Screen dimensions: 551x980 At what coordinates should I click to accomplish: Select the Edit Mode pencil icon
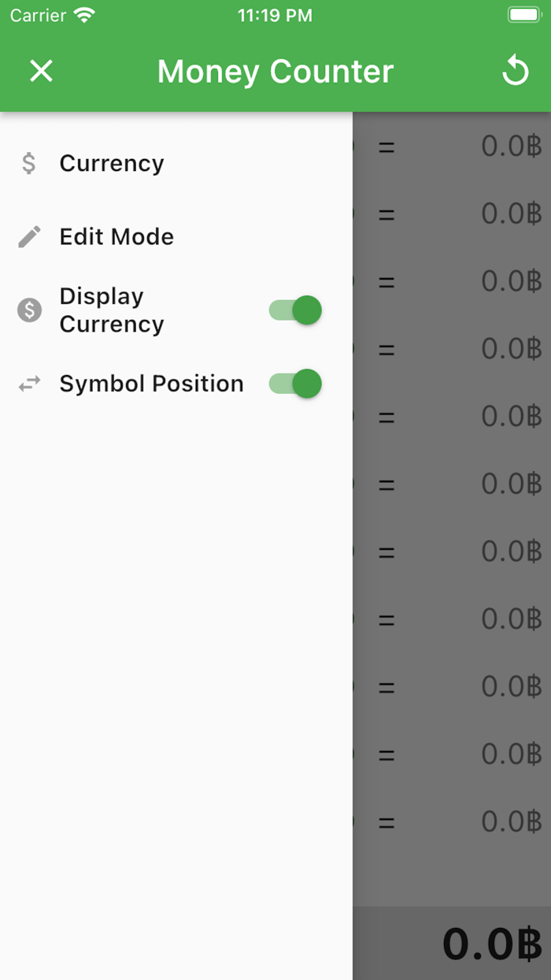tap(29, 236)
